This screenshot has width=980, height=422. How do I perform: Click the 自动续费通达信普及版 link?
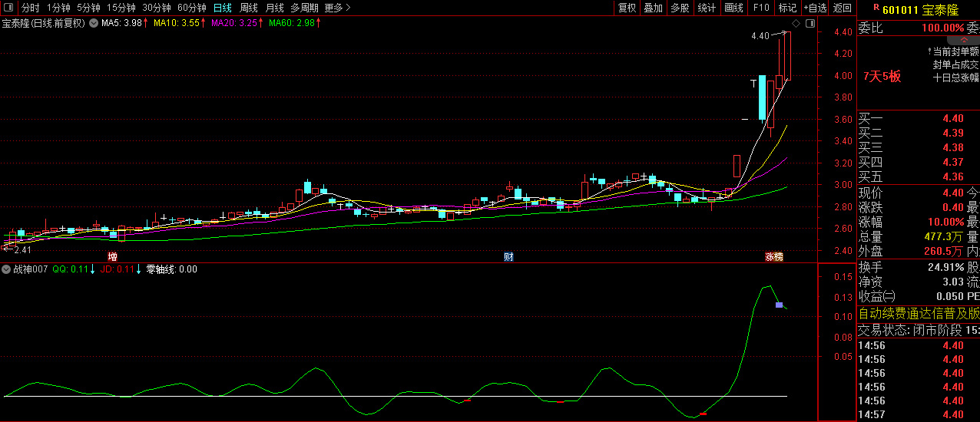(x=918, y=313)
